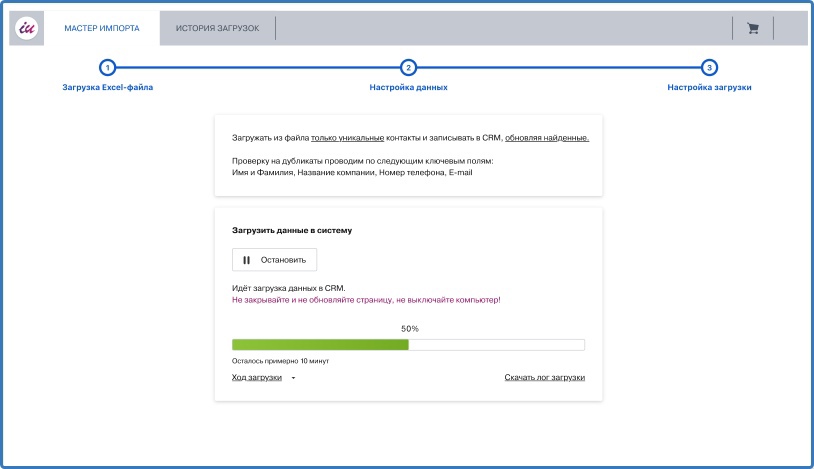Click the pause icon on Остановить button
Image resolution: width=814 pixels, height=469 pixels.
pyautogui.click(x=247, y=260)
